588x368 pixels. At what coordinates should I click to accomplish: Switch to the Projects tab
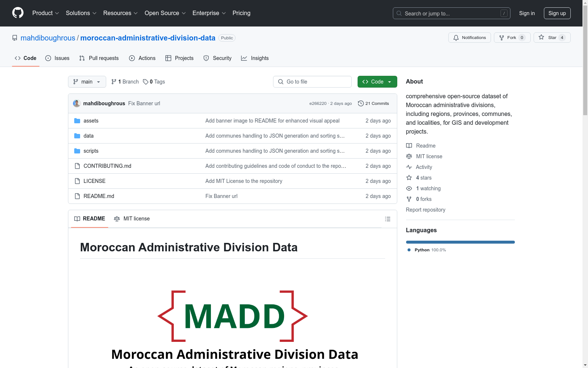coord(179,58)
